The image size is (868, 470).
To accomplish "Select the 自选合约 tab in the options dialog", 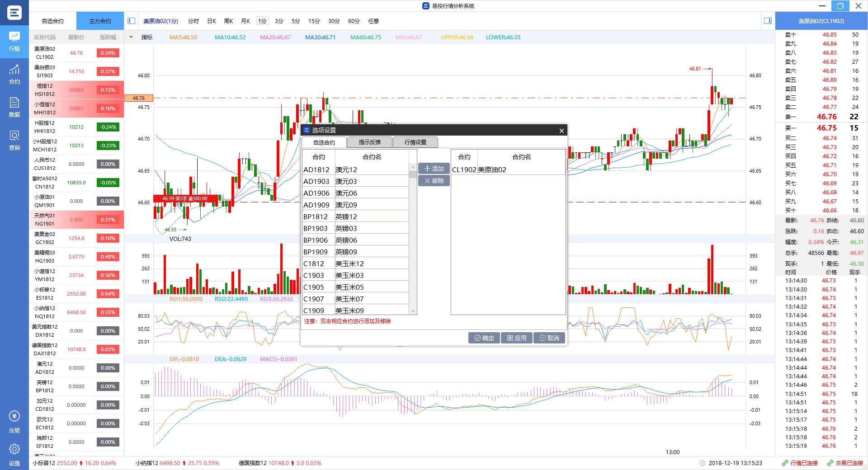I will [324, 142].
